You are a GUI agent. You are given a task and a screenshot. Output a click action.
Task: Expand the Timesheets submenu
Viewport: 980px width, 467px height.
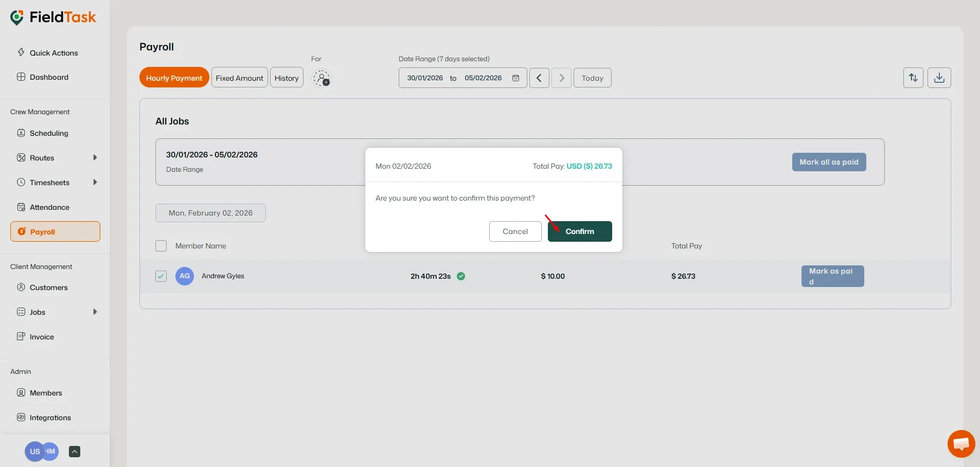click(x=96, y=182)
